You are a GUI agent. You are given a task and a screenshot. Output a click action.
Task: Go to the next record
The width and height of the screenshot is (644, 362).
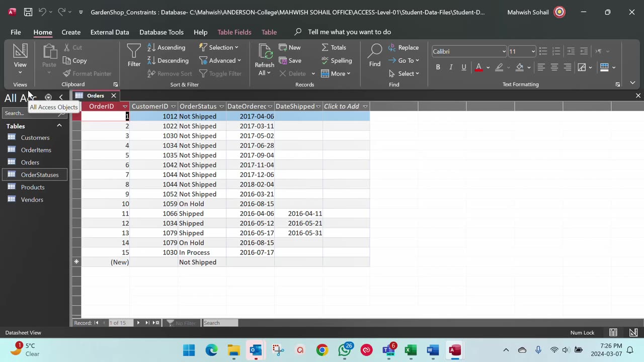(138, 323)
